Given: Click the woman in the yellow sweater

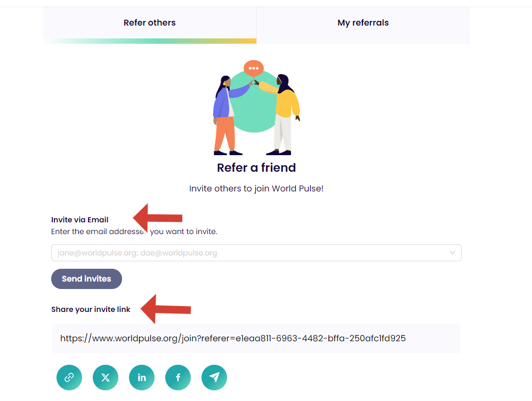Looking at the screenshot, I should (285, 115).
